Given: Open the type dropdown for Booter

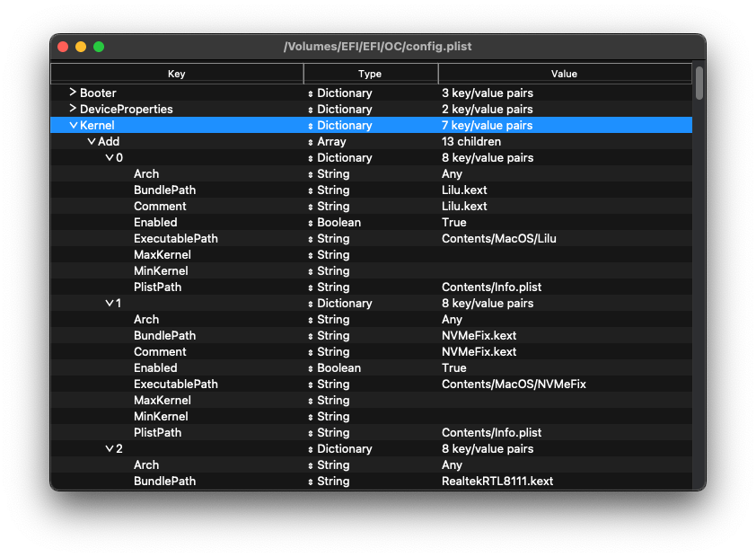Looking at the screenshot, I should click(x=311, y=93).
